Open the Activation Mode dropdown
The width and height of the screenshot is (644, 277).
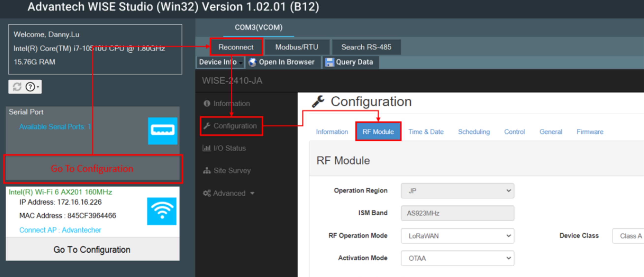tap(457, 258)
